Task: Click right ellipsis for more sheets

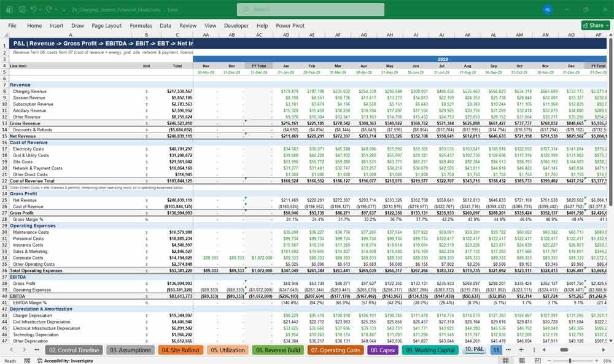Action: 508,349
